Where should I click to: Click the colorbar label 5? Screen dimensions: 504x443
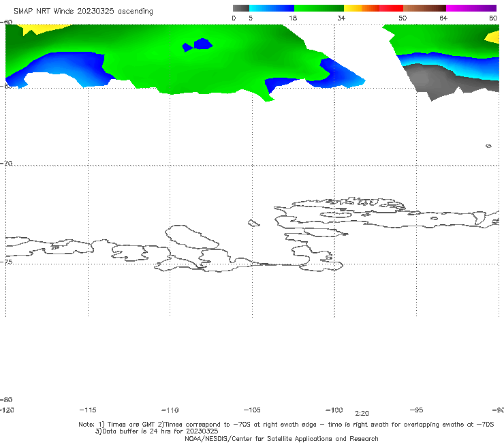tap(251, 18)
